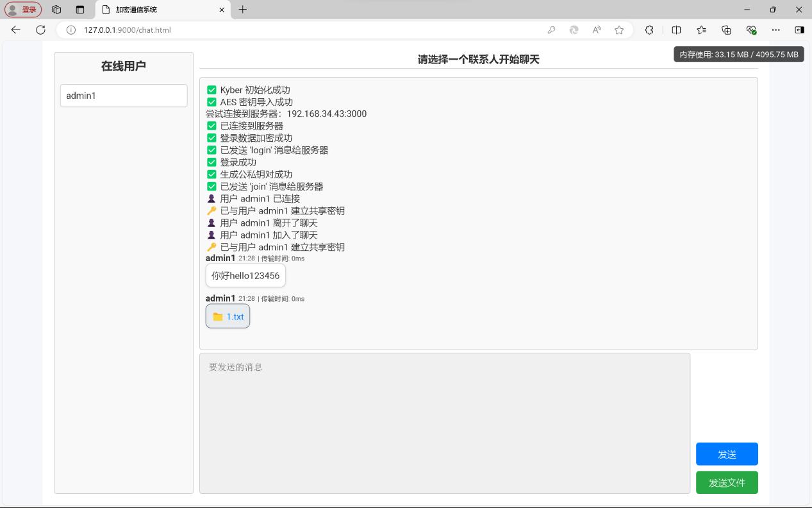The image size is (812, 508).
Task: Click the 发送文件 button
Action: 727,482
